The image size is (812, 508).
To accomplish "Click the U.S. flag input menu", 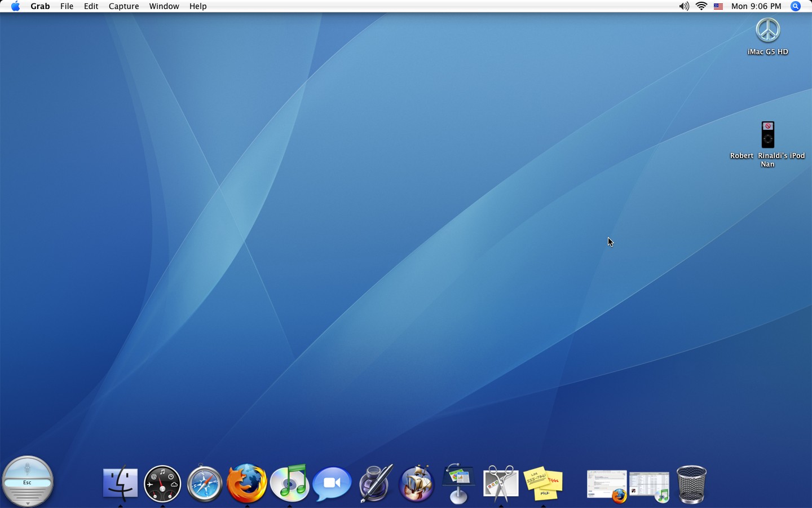I will tap(718, 6).
